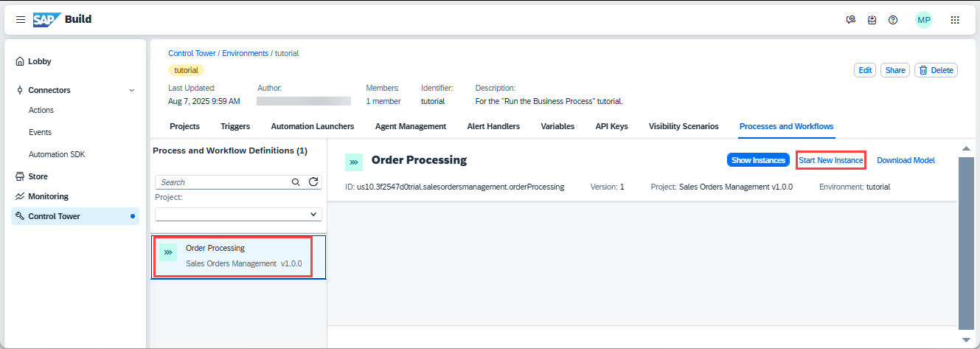Open the Agent Management tab
The height and width of the screenshot is (349, 980).
[411, 126]
